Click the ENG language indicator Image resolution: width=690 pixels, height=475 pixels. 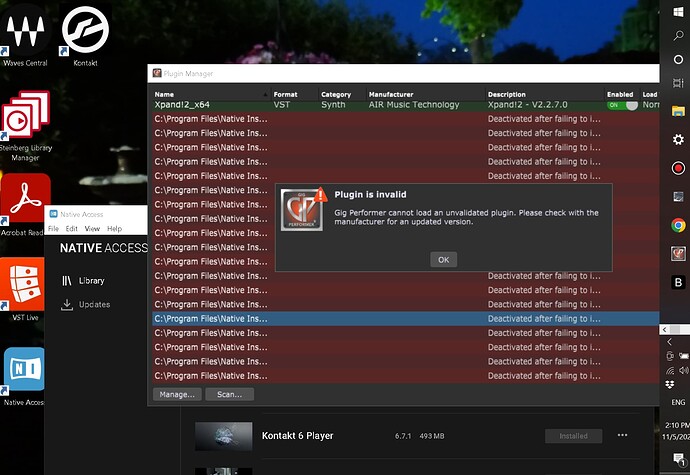678,402
